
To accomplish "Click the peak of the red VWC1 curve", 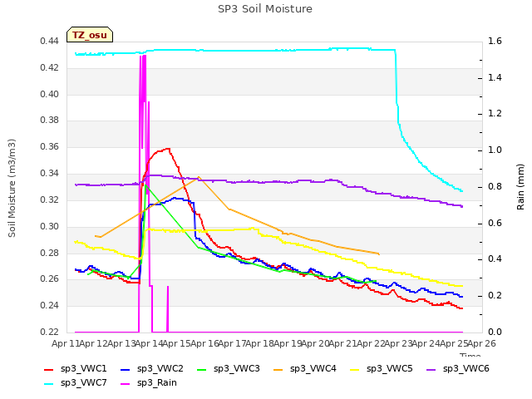I will [167, 149].
